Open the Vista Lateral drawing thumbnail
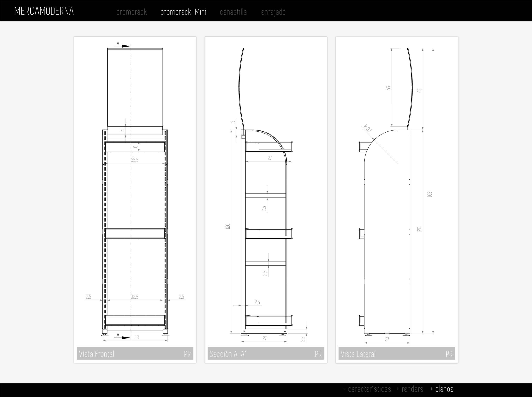The width and height of the screenshot is (532, 397). [x=397, y=192]
